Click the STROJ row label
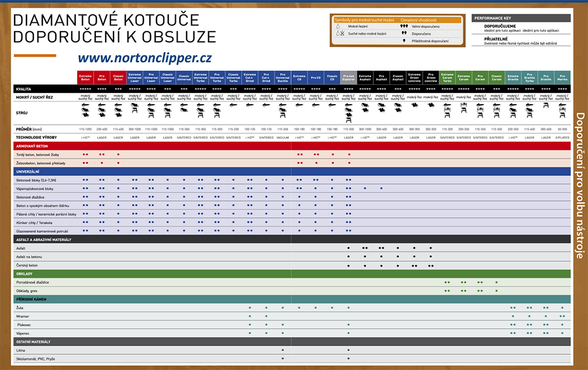588x370 pixels. [x=22, y=112]
